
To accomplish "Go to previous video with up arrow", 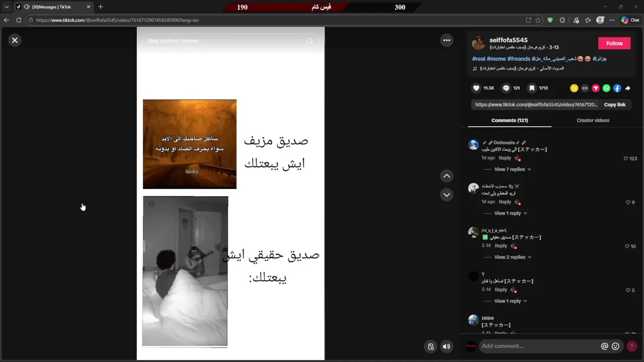I will [x=447, y=176].
